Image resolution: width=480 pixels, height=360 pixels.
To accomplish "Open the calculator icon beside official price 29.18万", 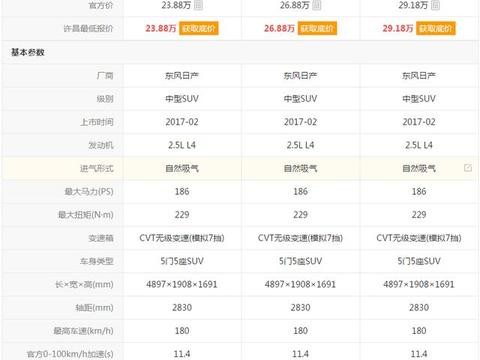I will (x=435, y=5).
